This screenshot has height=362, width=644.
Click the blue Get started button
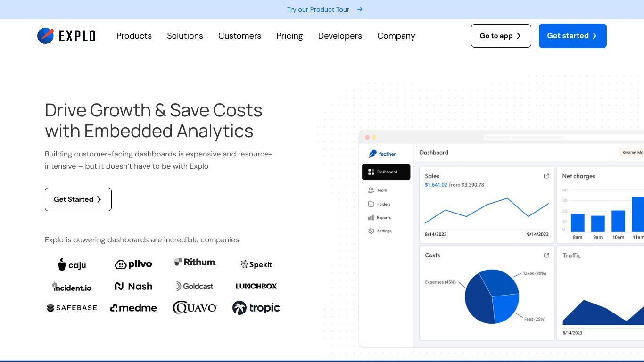[573, 36]
